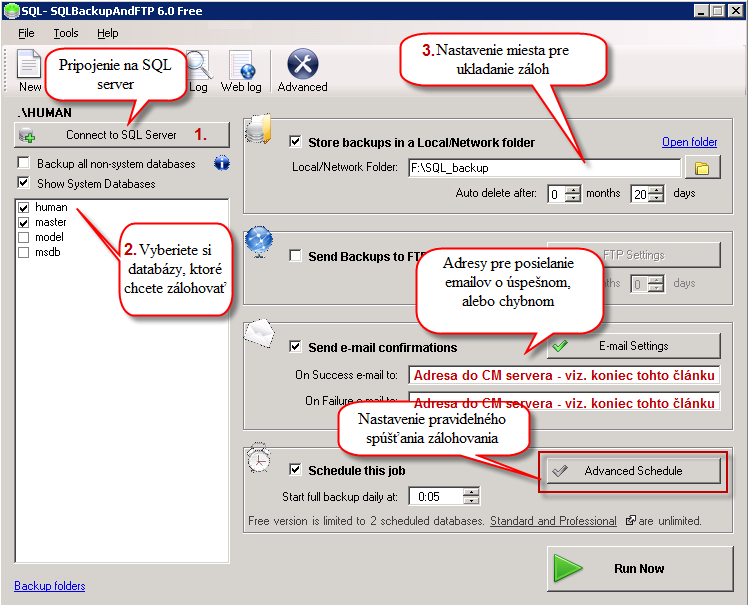Open the Advanced tools icon
The image size is (748, 605).
pos(302,70)
